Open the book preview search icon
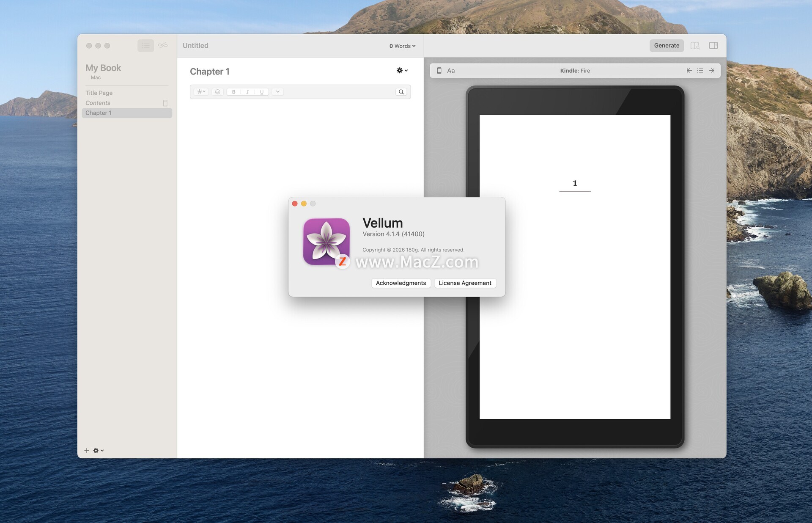Viewport: 812px width, 523px height. (x=695, y=46)
